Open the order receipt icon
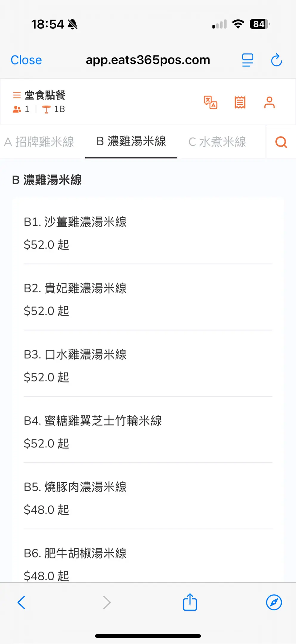 pyautogui.click(x=240, y=103)
